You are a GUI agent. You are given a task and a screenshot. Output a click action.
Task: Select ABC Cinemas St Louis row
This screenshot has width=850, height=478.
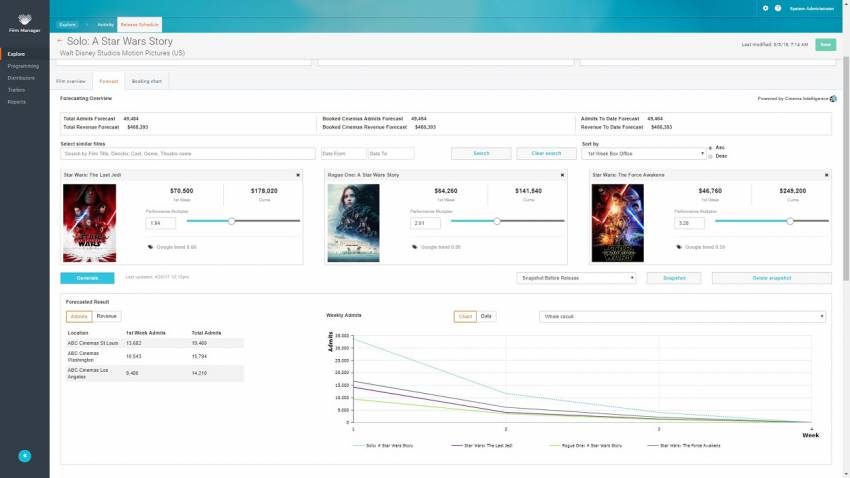coord(155,343)
